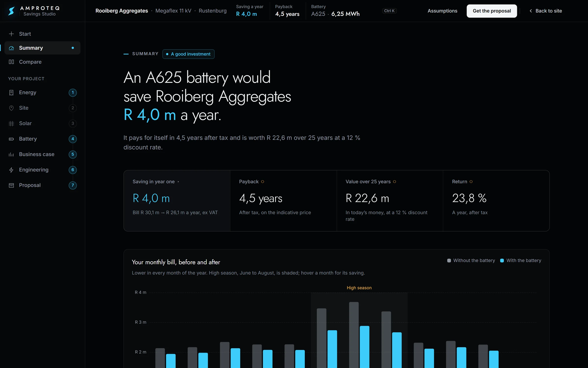This screenshot has height=368, width=588.
Task: Click the R 4,0 m saving card value
Action: (151, 198)
